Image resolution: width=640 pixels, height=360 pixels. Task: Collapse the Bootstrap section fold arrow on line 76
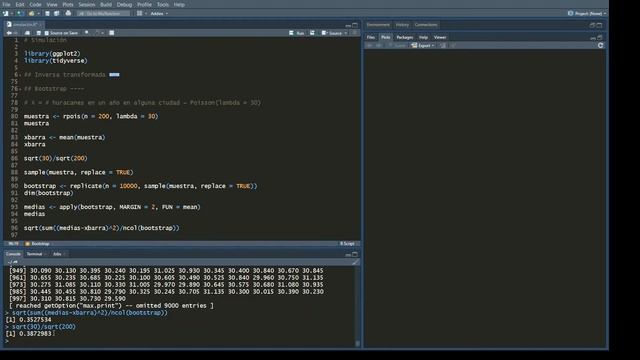[20, 89]
